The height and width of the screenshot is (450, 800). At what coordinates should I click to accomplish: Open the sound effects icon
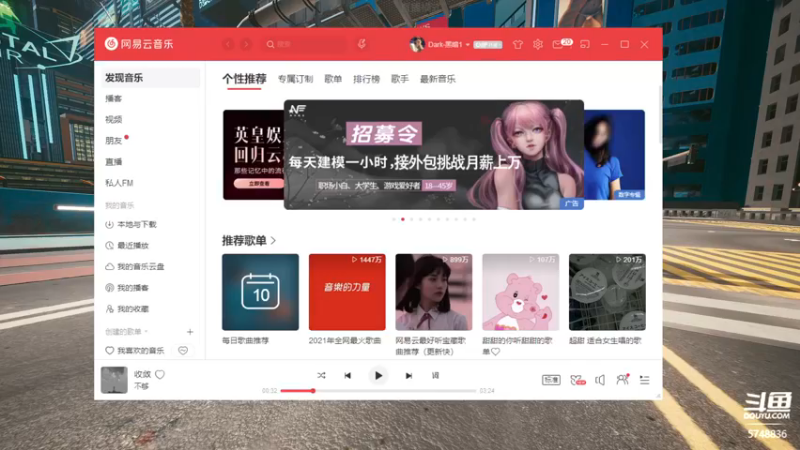click(578, 380)
